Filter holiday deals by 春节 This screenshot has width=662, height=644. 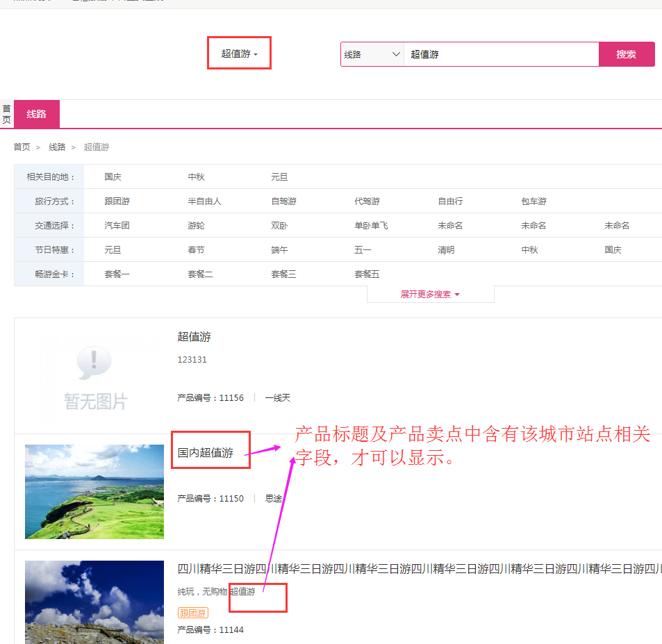196,250
